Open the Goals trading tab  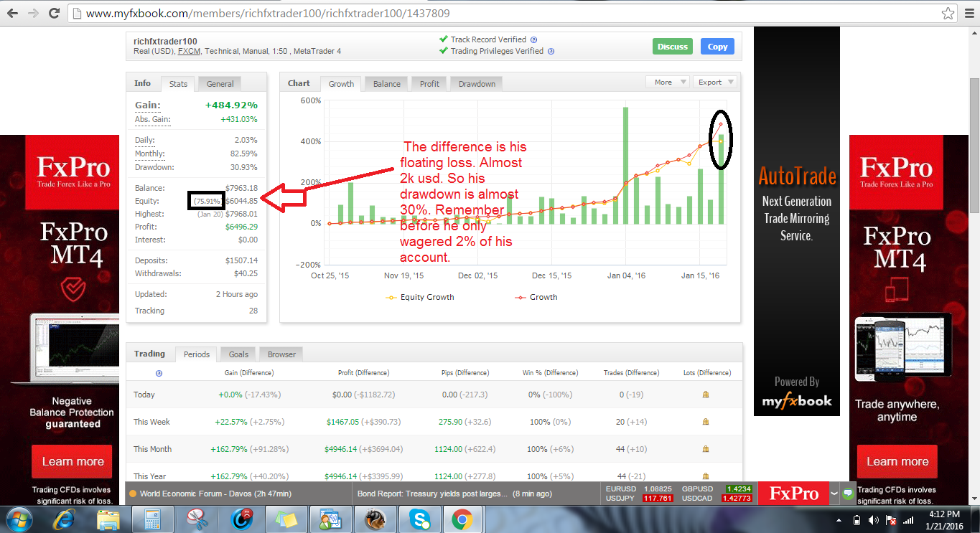point(238,354)
